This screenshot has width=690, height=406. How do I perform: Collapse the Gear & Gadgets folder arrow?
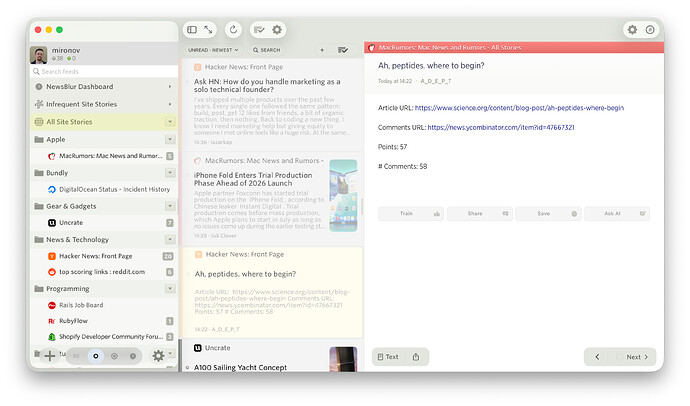170,206
